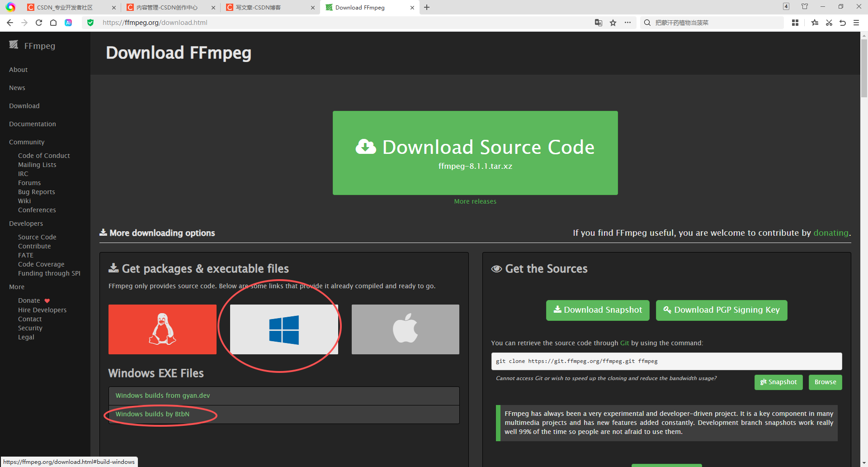Switch to the CSDN_专业开发者社区 tab
868x467 pixels.
65,8
